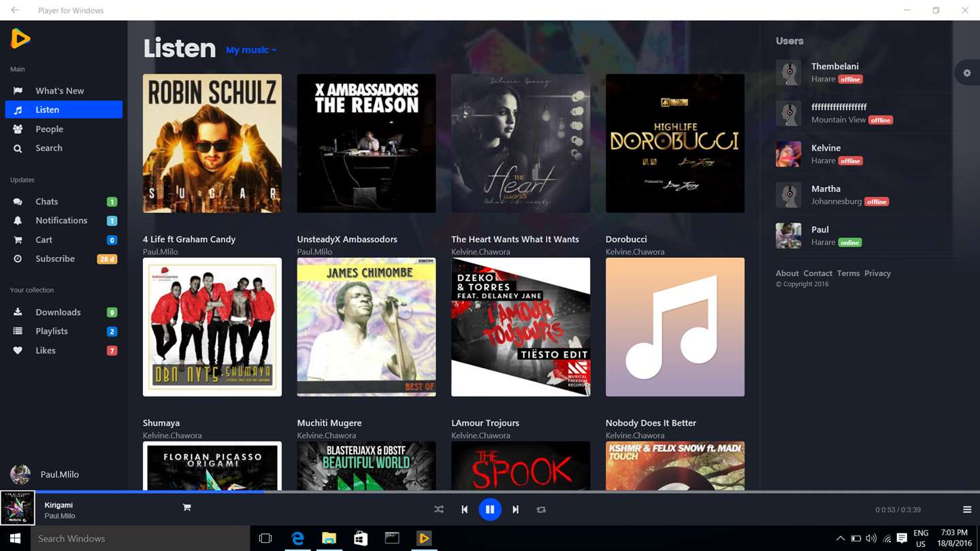Click Subscribe with 28 d badge
This screenshot has height=551, width=980.
coord(63,258)
